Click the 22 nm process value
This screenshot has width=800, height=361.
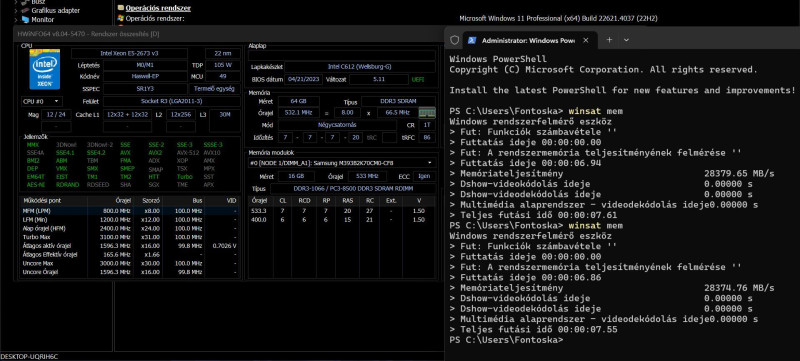point(222,54)
